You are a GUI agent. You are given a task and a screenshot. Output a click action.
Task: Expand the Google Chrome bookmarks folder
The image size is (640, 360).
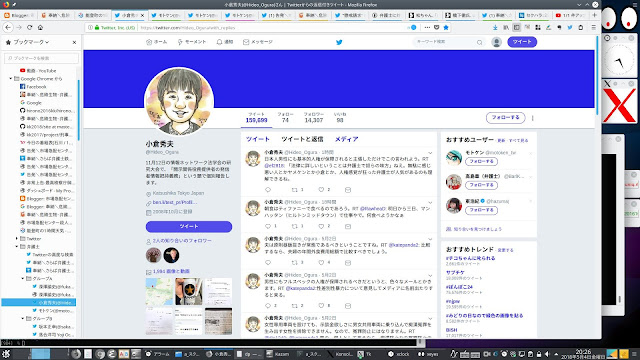tap(11, 79)
